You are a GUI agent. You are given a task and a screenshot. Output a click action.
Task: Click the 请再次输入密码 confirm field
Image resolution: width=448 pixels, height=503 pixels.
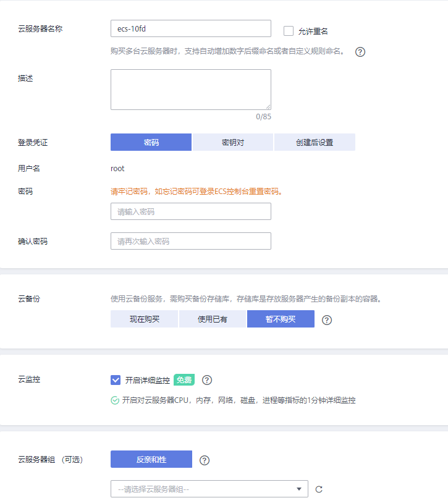[190, 241]
